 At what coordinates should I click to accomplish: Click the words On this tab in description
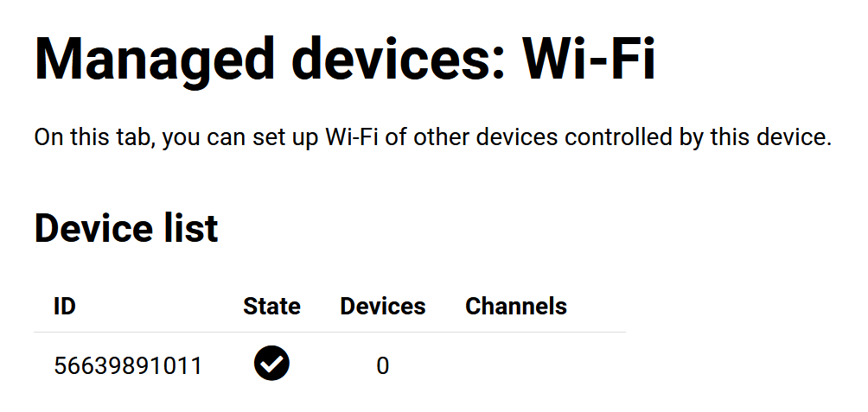pyautogui.click(x=94, y=137)
